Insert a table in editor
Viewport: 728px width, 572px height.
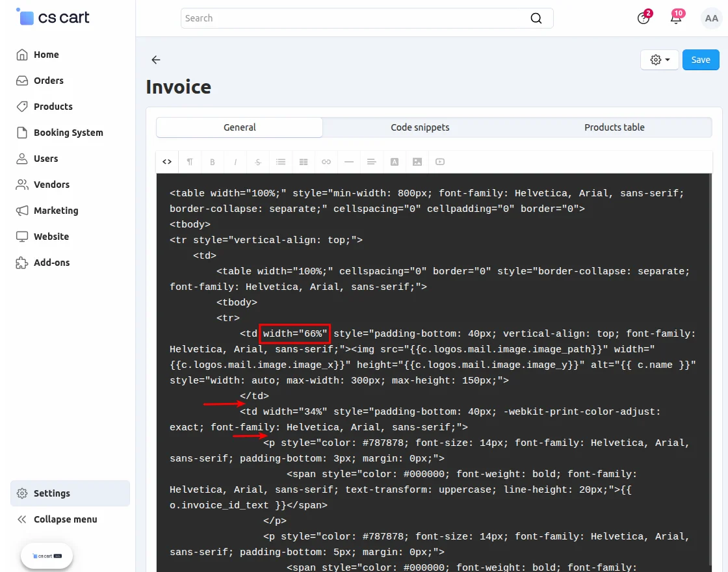pyautogui.click(x=304, y=162)
